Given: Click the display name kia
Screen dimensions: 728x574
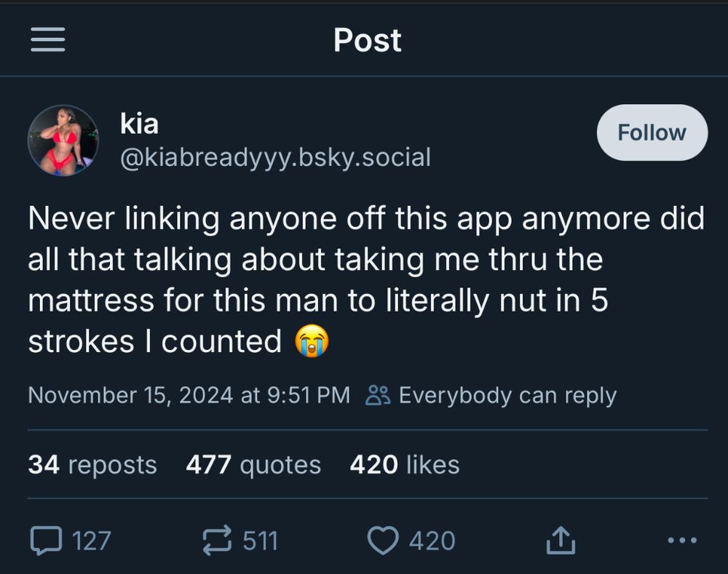Looking at the screenshot, I should tap(139, 124).
